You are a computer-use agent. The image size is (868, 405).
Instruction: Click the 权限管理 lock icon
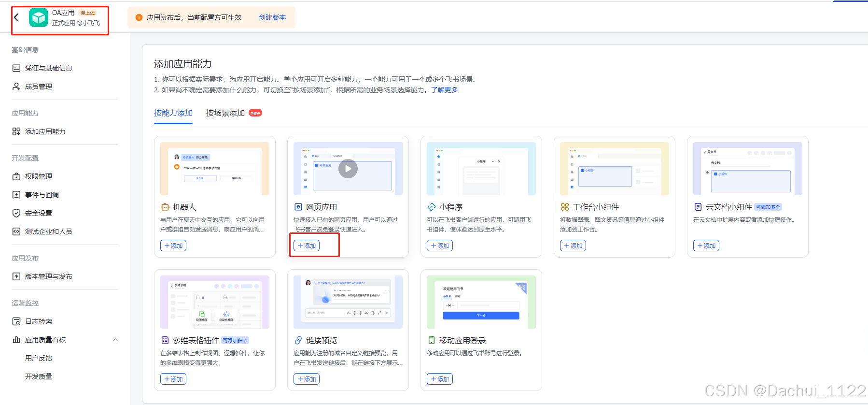pyautogui.click(x=16, y=176)
